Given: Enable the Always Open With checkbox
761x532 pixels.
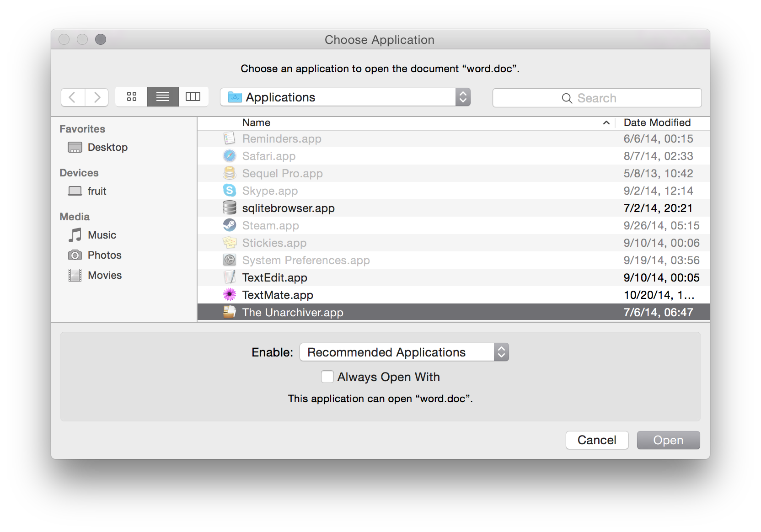Looking at the screenshot, I should [327, 377].
